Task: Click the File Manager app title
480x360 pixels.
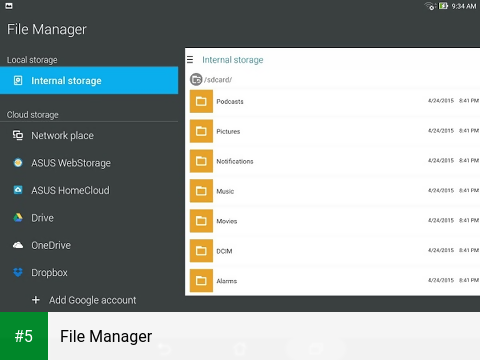Action: coord(47,29)
